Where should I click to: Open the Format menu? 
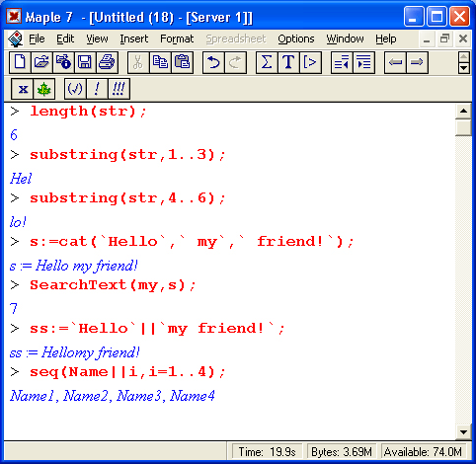tap(177, 39)
